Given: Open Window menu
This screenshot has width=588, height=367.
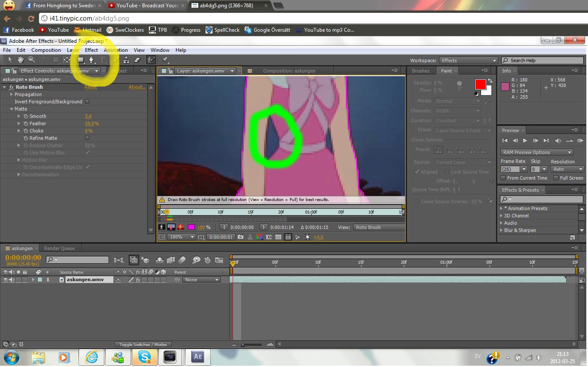Looking at the screenshot, I should tap(160, 50).
